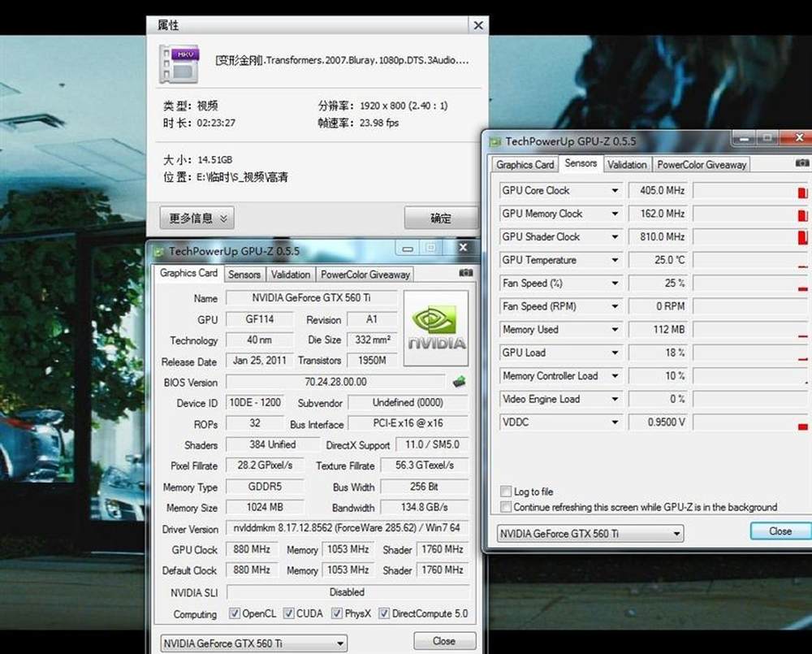Click the BIOS Version field 70.24.28.00.00
Image resolution: width=812 pixels, height=654 pixels.
[x=335, y=382]
